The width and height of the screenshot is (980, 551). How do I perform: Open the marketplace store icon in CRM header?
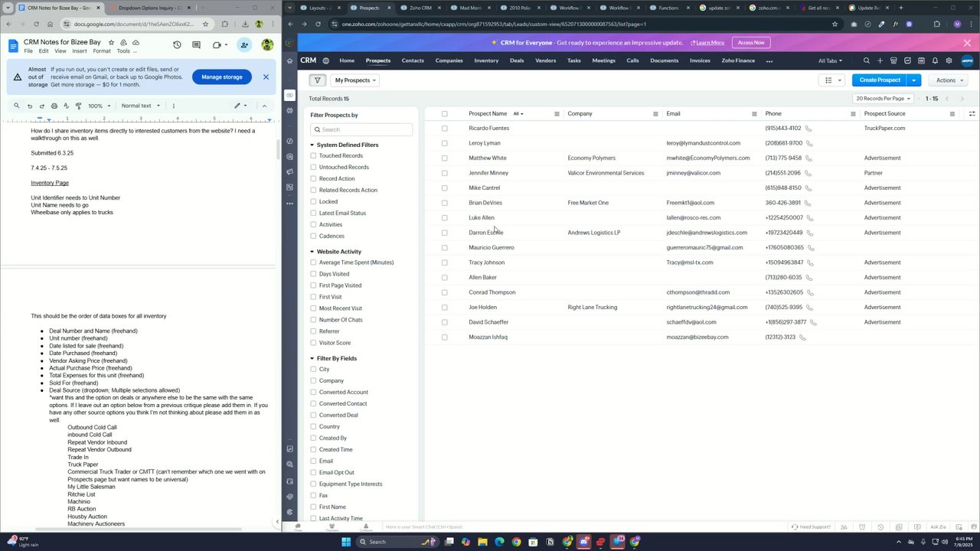tap(893, 60)
